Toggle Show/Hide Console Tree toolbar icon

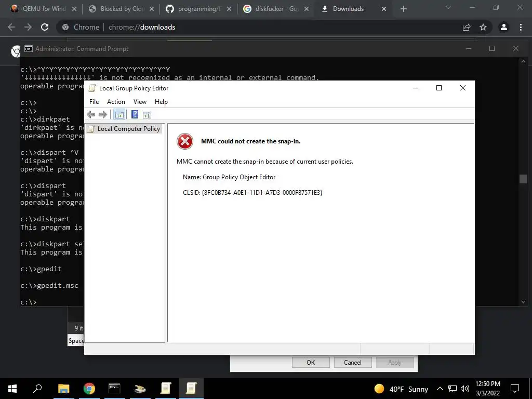click(x=119, y=115)
